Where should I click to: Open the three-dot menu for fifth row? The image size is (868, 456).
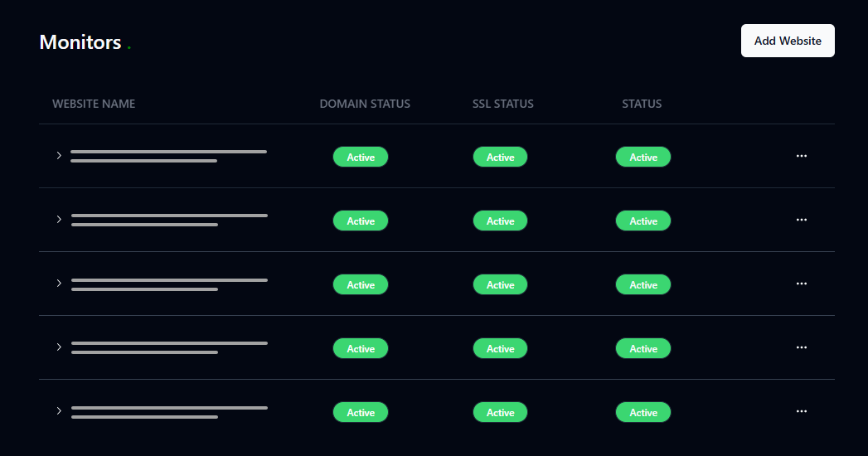[x=801, y=411]
